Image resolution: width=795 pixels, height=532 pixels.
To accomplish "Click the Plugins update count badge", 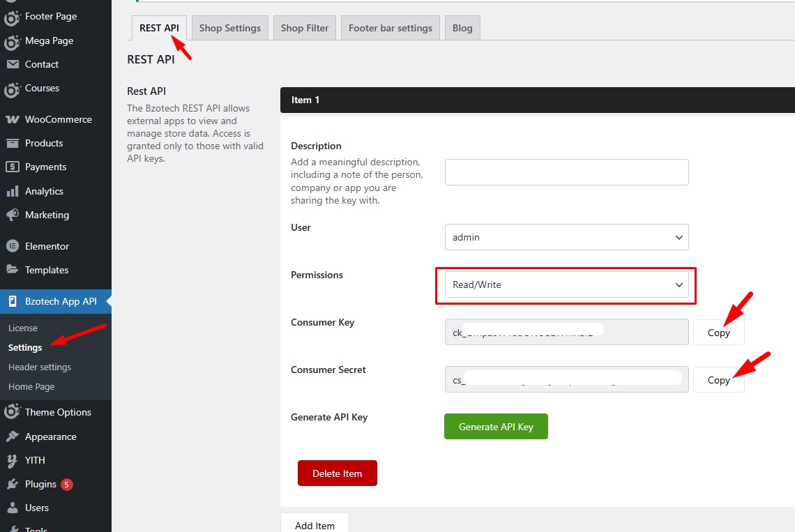I will (66, 485).
